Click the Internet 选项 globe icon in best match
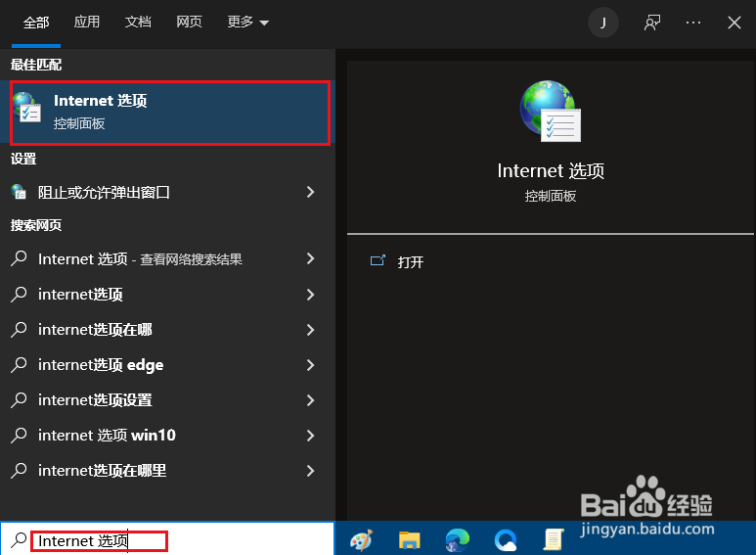Image resolution: width=756 pixels, height=555 pixels. [x=27, y=107]
